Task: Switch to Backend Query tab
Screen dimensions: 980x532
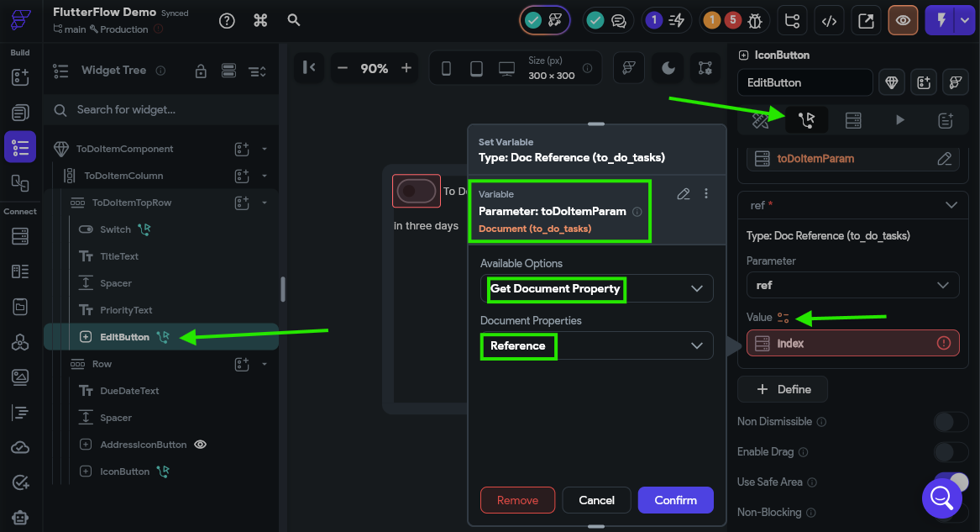Action: click(x=853, y=120)
